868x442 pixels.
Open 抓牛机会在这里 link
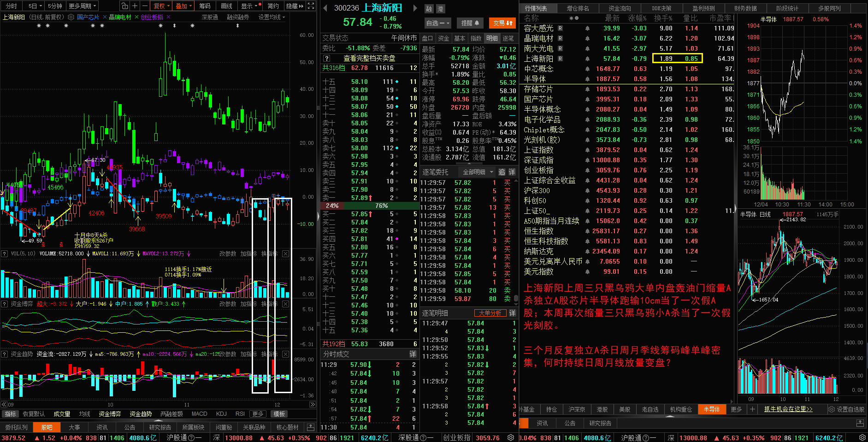click(x=788, y=409)
